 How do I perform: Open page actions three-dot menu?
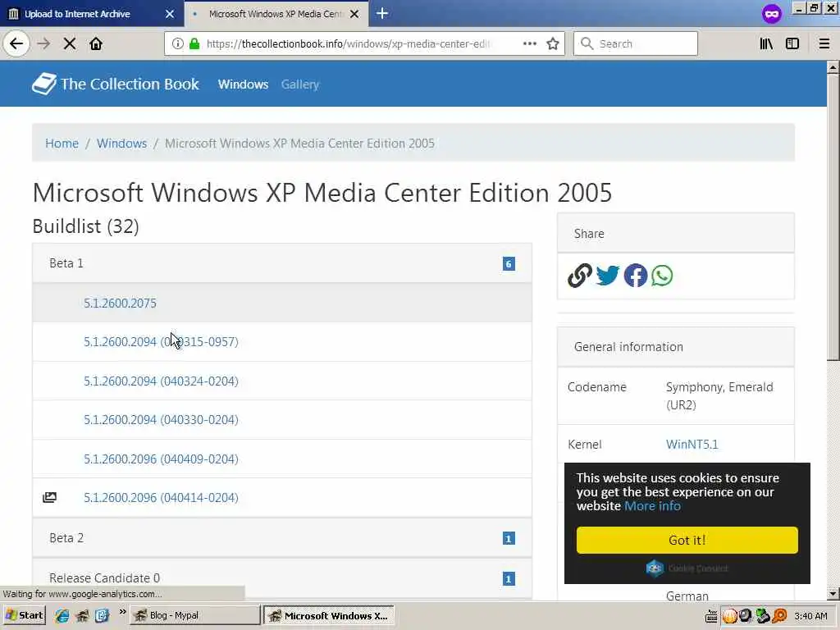(x=530, y=43)
